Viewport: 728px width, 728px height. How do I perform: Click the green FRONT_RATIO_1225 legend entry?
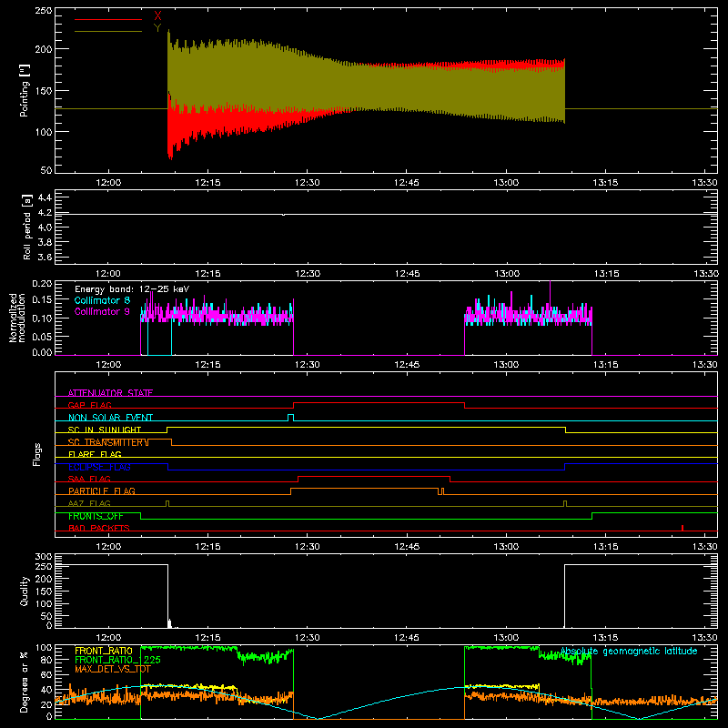click(x=117, y=660)
